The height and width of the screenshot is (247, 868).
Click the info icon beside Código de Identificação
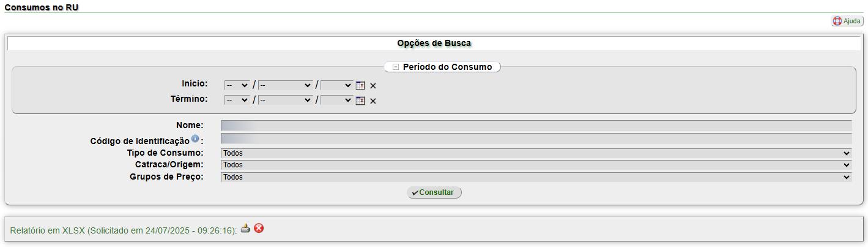[195, 139]
